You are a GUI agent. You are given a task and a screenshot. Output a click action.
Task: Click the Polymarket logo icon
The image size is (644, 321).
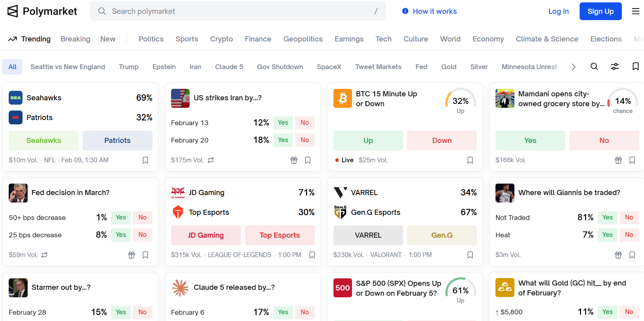tap(13, 11)
